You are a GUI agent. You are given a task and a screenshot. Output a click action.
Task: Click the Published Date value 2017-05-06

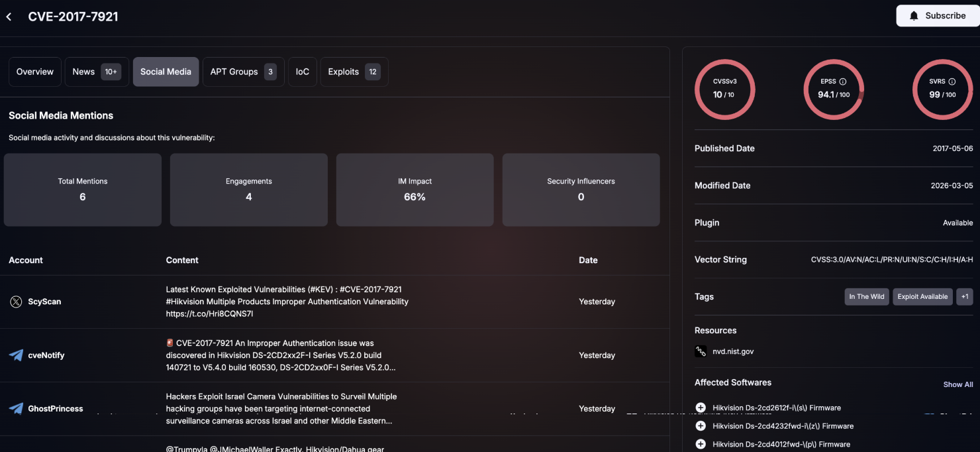click(953, 148)
